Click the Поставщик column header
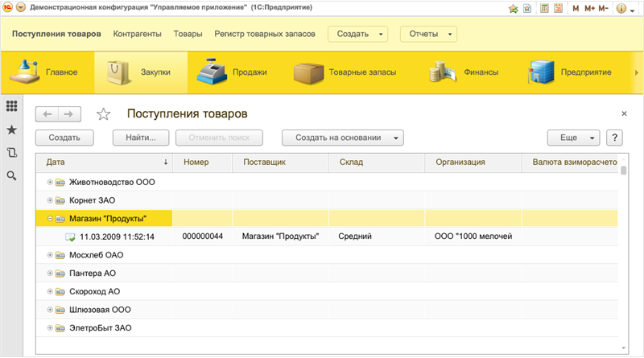The image size is (644, 358). 280,163
